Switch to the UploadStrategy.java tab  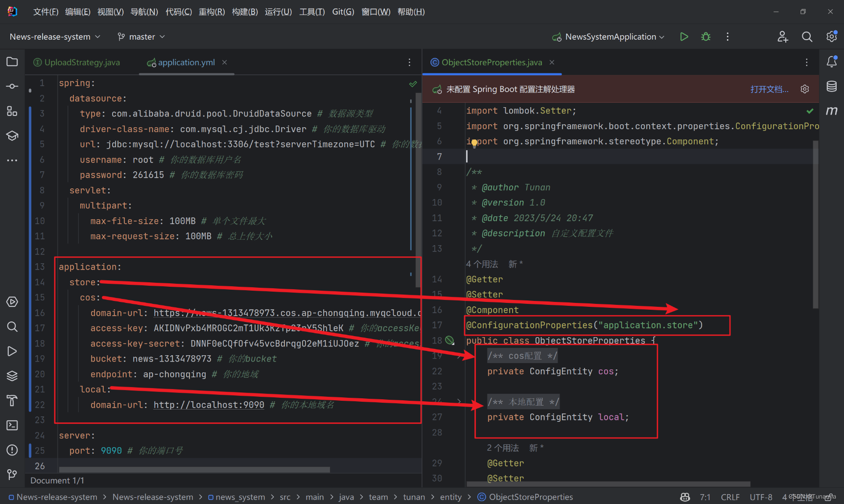81,62
